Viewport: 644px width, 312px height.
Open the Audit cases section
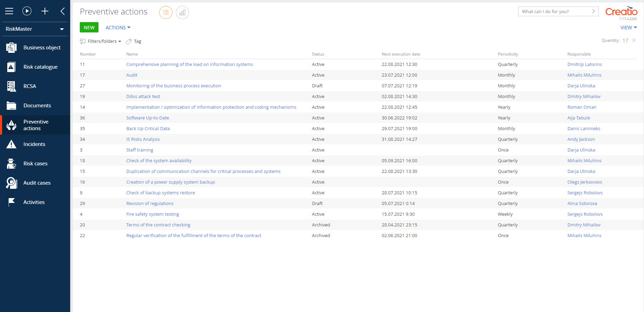click(x=37, y=183)
